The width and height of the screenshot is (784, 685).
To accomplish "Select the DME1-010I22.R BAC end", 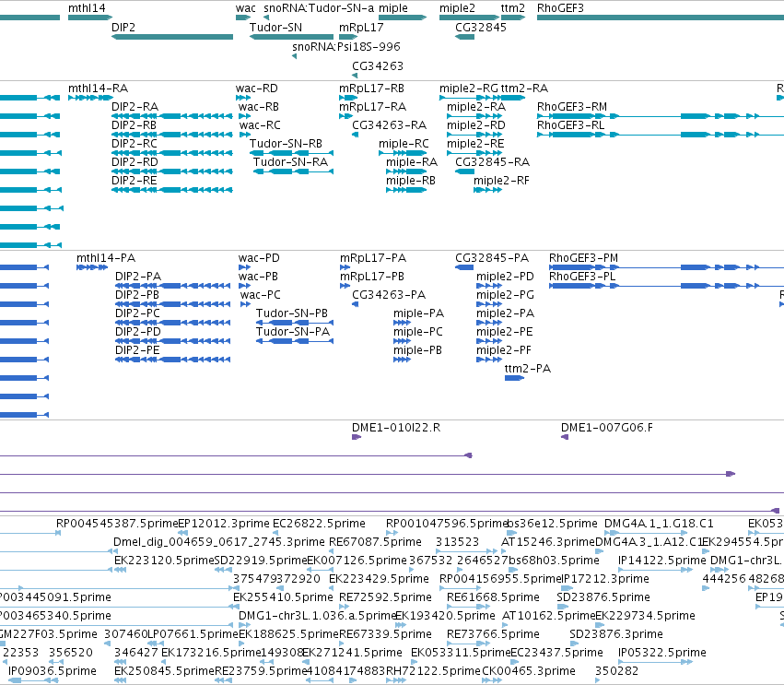I will (357, 437).
